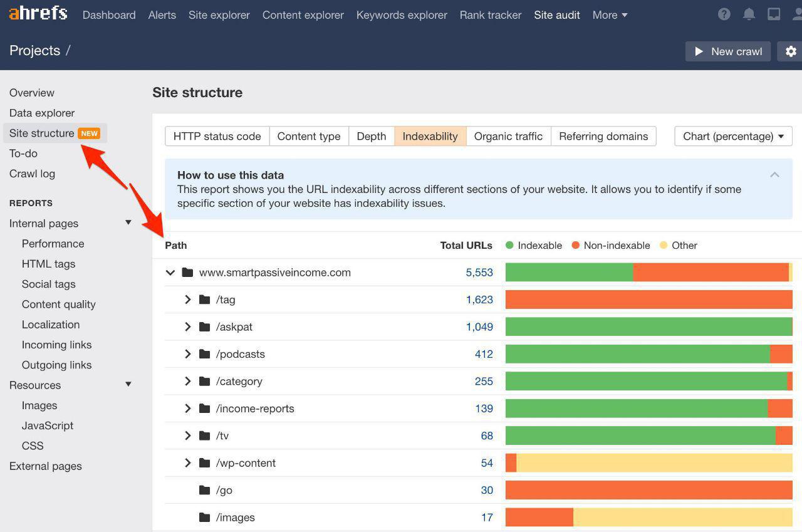The image size is (802, 532).
Task: Click the Non-indexable orange legend dot
Action: pyautogui.click(x=575, y=245)
